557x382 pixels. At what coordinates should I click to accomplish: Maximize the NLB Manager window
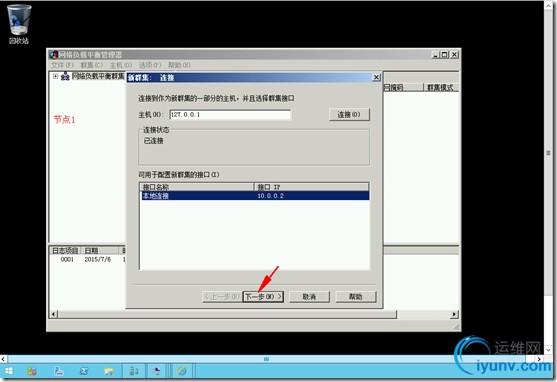tap(445, 55)
